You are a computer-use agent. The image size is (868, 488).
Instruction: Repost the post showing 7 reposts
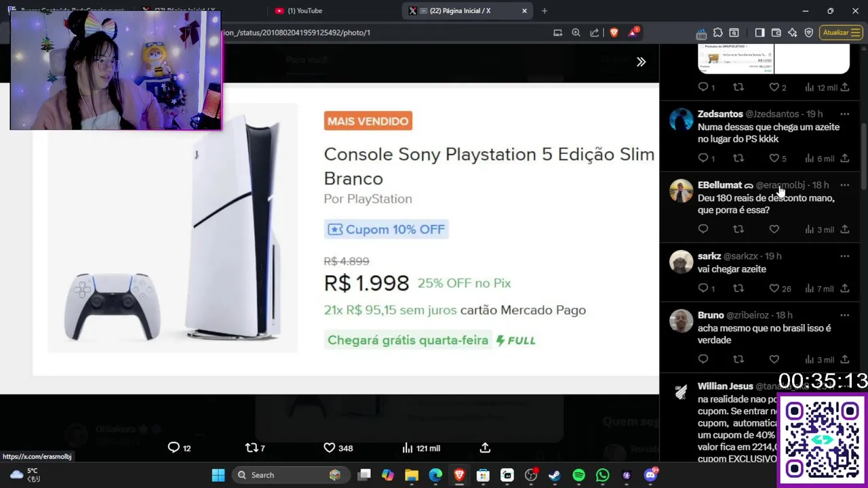pyautogui.click(x=255, y=448)
